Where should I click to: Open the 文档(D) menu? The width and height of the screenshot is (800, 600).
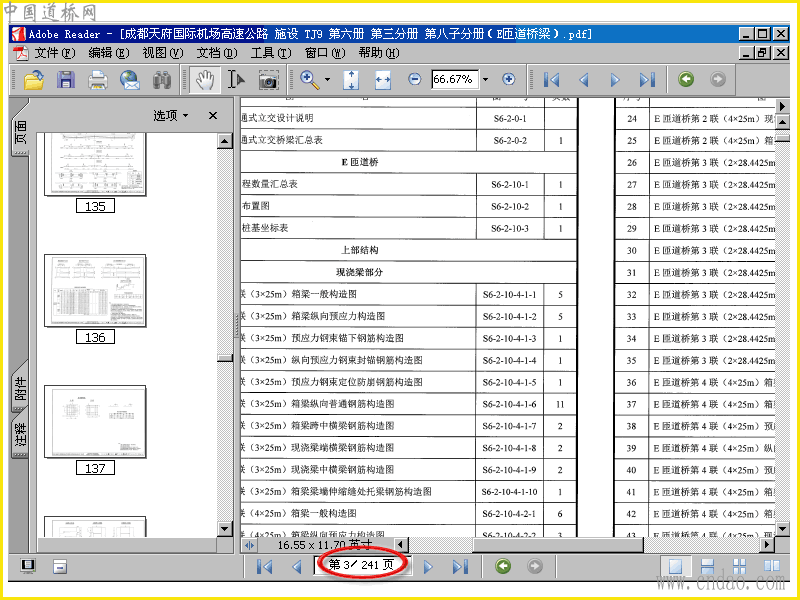click(217, 53)
